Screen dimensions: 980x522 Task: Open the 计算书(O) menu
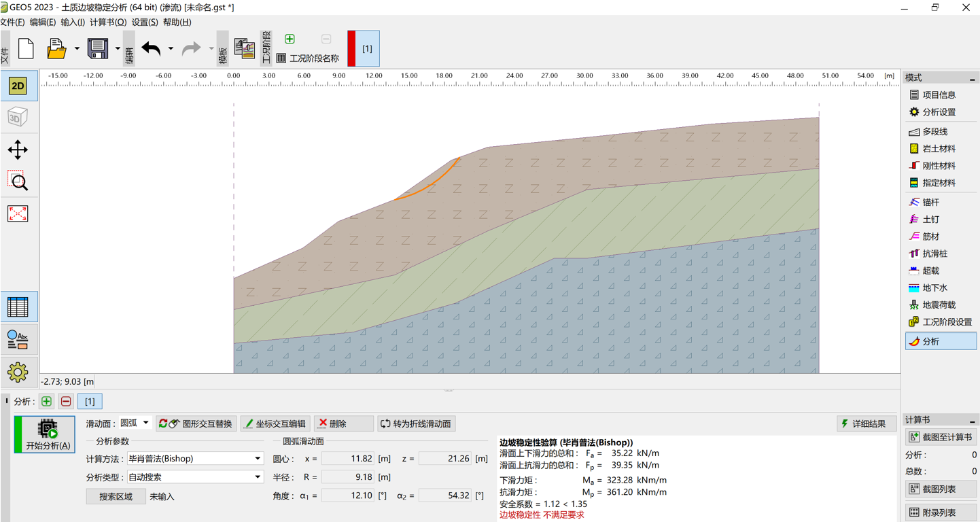(108, 22)
